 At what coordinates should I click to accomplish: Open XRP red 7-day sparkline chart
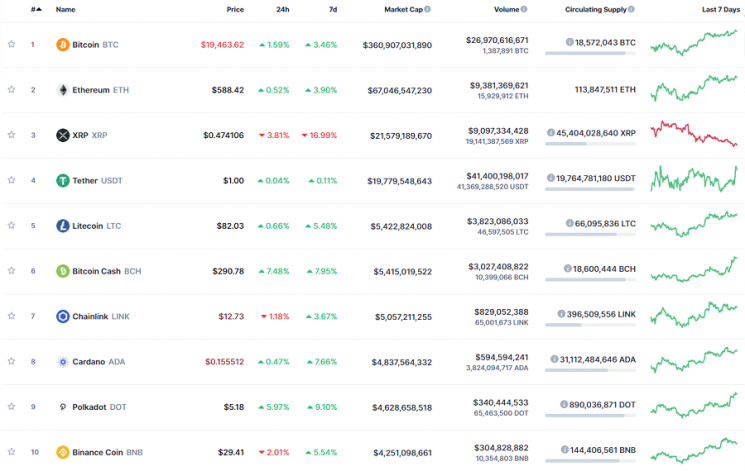click(694, 133)
